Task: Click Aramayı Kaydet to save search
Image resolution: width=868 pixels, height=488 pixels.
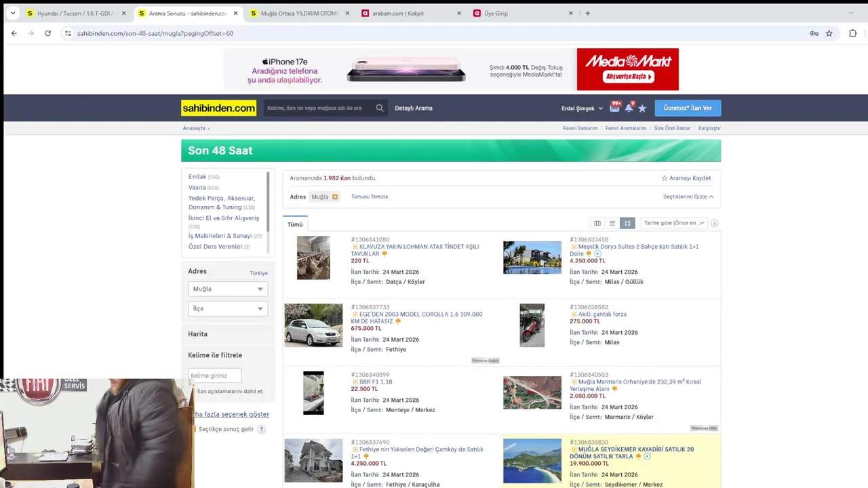Action: coord(686,178)
